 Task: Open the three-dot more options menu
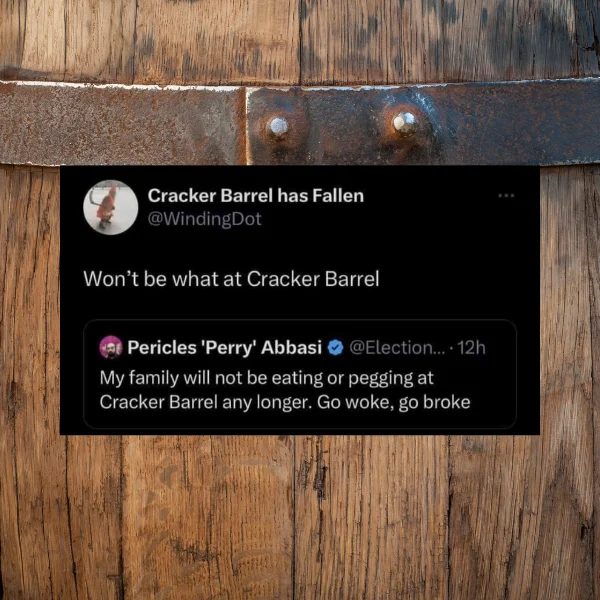[506, 196]
